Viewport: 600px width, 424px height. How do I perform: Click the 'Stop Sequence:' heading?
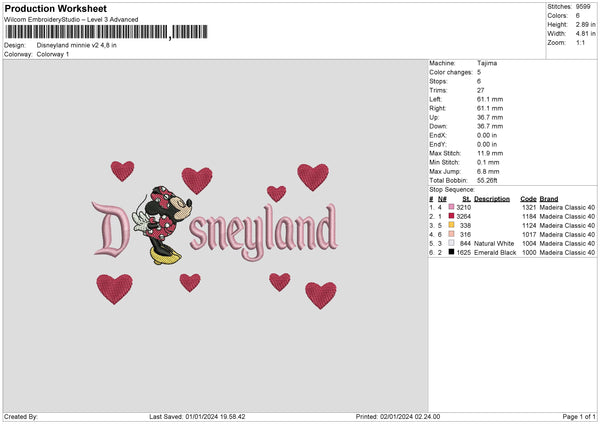[452, 190]
